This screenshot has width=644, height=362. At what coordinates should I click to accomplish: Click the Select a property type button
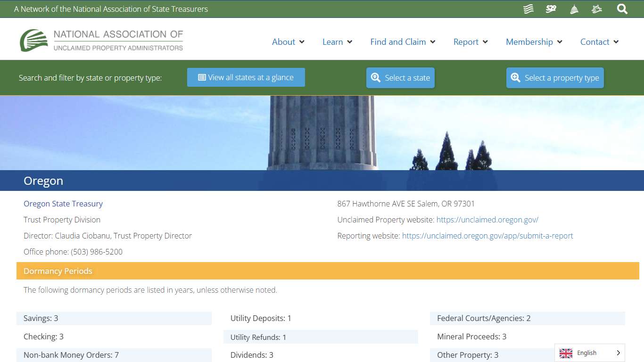click(555, 77)
